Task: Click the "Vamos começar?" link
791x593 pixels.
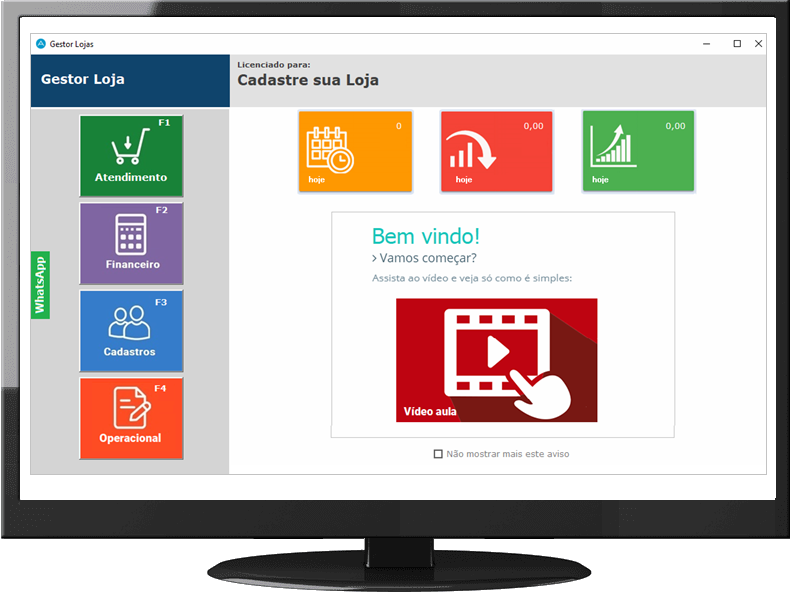Action: [x=424, y=258]
